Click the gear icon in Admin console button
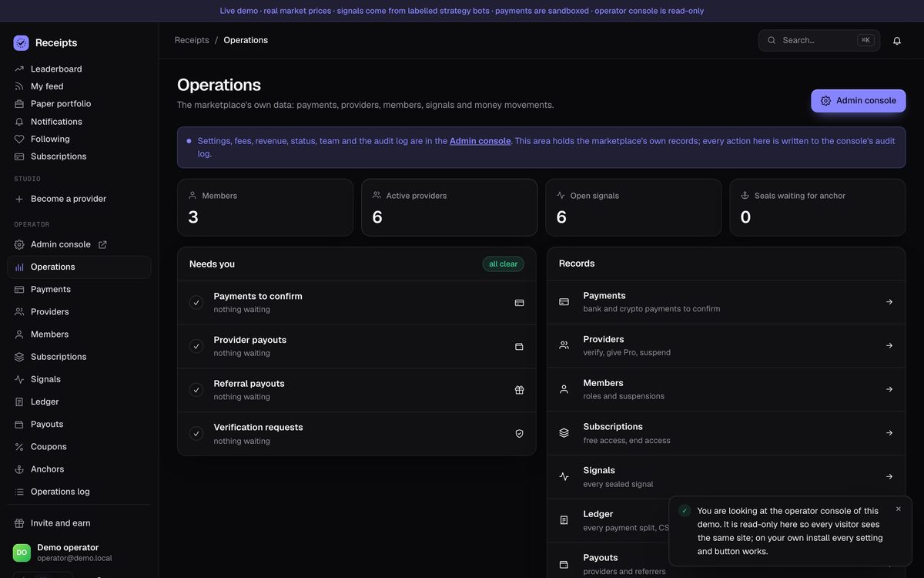 825,101
